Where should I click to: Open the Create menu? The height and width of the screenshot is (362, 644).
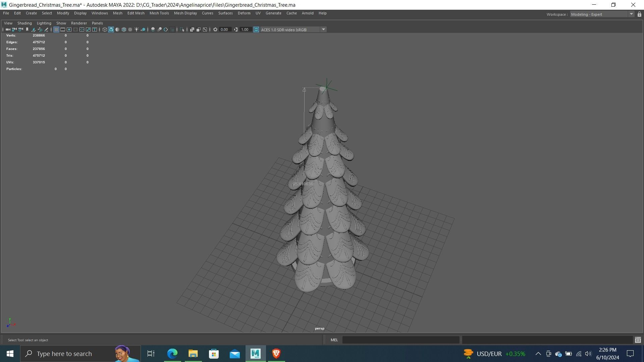[x=31, y=13]
